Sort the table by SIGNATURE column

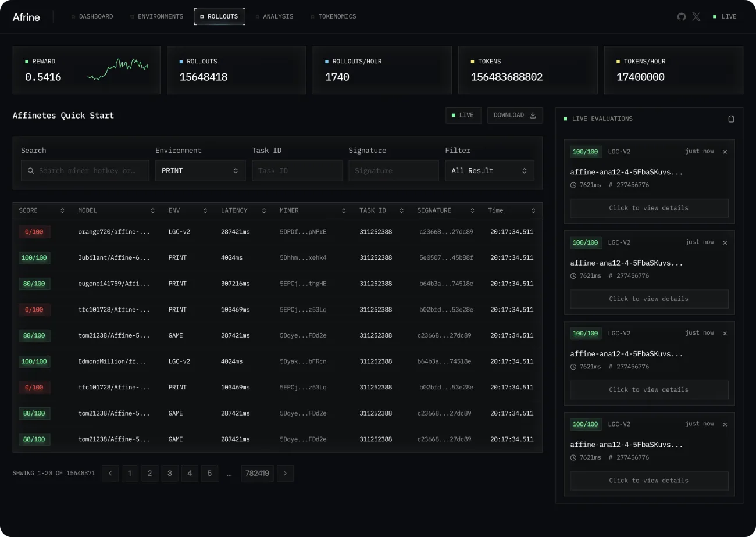pyautogui.click(x=472, y=210)
